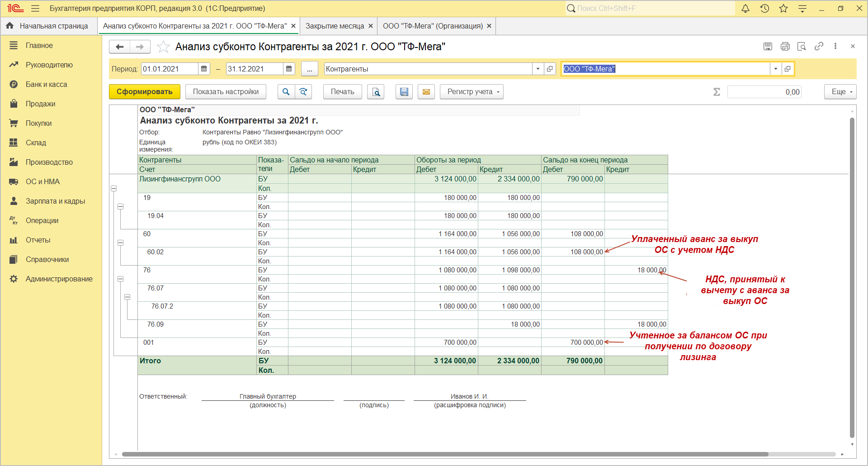Open print preview icon beside Печать
Screen dimensions: 868x466
pyautogui.click(x=376, y=92)
